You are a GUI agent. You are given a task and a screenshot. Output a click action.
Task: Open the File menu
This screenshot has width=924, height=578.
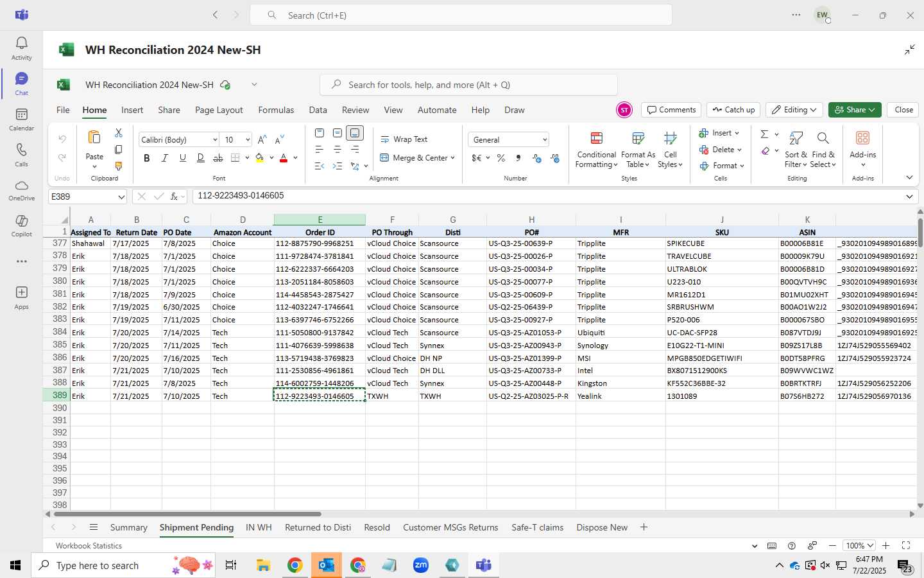pos(63,110)
